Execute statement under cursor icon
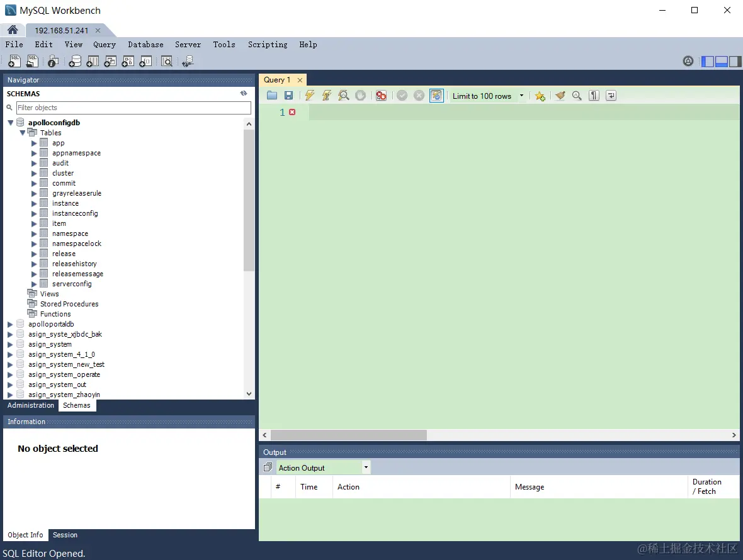This screenshot has height=560, width=743. 327,96
